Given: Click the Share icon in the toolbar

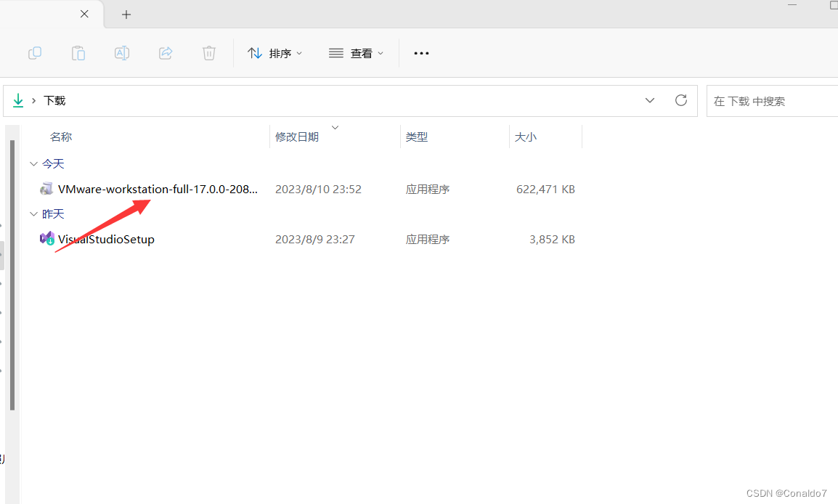Looking at the screenshot, I should tap(166, 53).
